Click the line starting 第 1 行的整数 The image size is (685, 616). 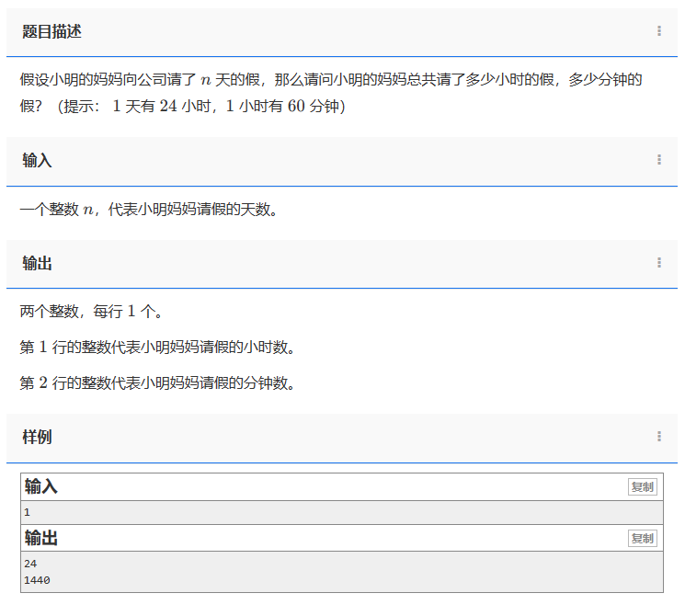pos(157,348)
